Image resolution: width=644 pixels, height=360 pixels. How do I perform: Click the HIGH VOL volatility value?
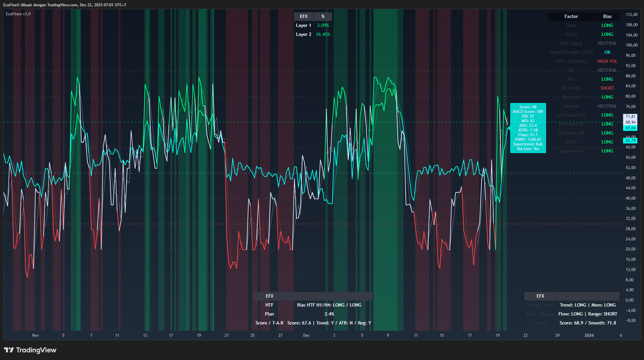point(607,61)
